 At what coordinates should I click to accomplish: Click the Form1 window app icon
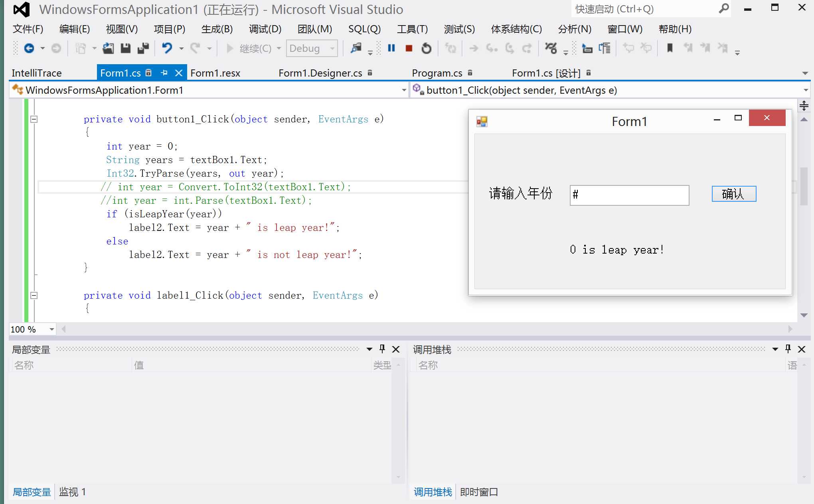pos(482,122)
